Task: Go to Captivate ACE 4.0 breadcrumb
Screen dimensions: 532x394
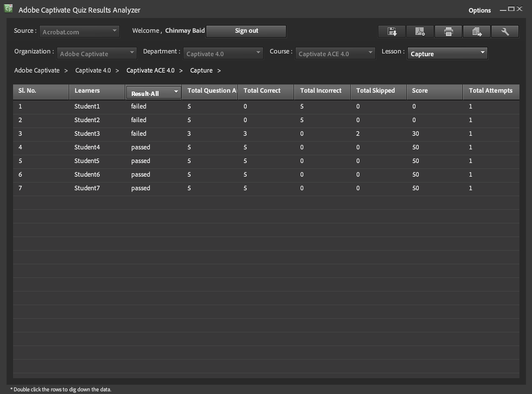Action: click(150, 71)
